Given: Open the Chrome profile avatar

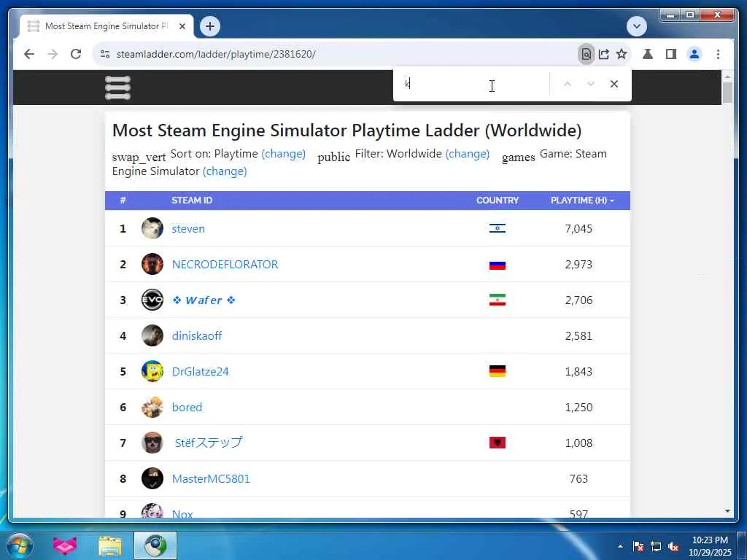Looking at the screenshot, I should pos(694,54).
